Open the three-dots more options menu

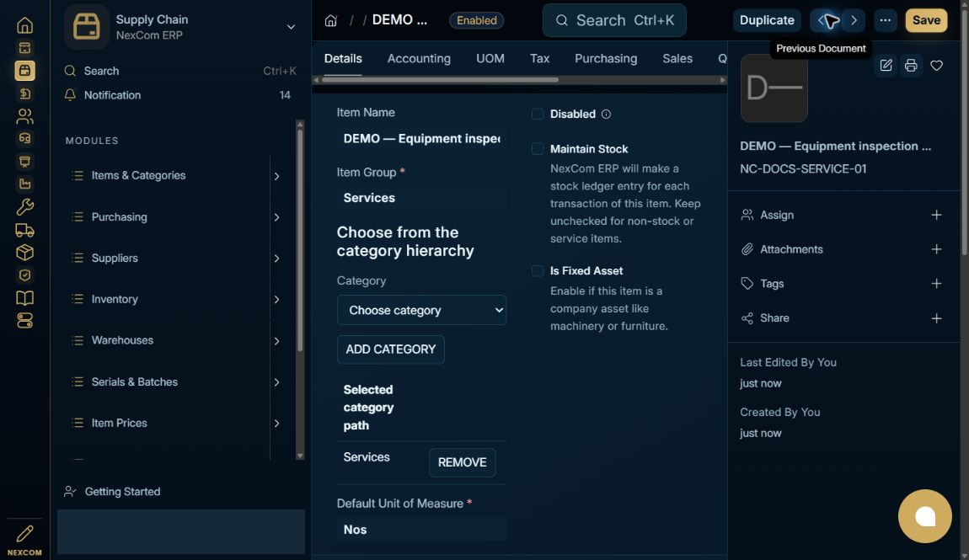[x=885, y=20]
